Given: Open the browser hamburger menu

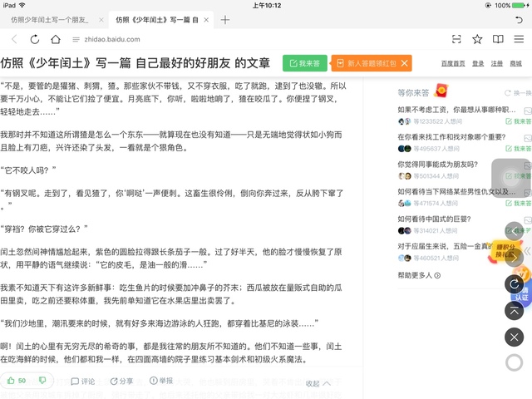Looking at the screenshot, I should point(518,39).
